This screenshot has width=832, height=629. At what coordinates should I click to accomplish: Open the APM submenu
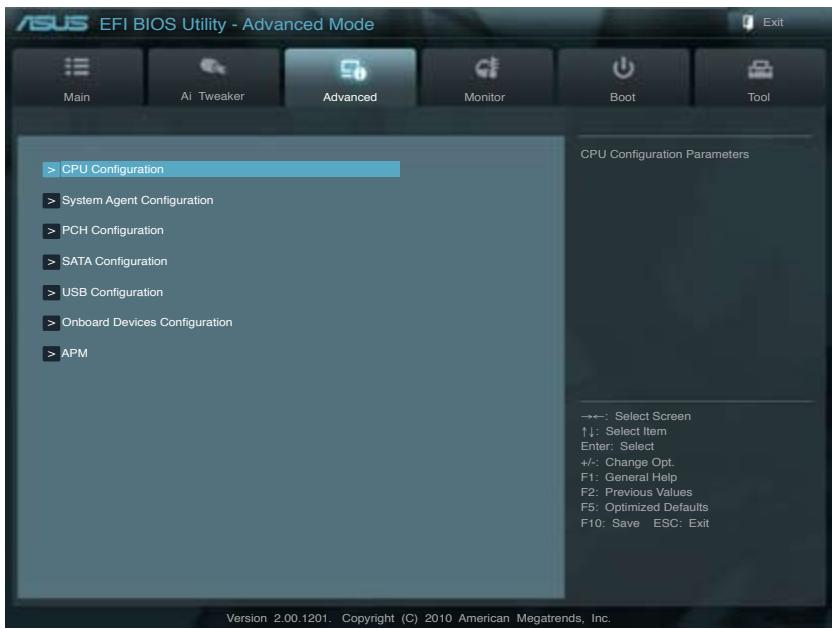point(74,353)
